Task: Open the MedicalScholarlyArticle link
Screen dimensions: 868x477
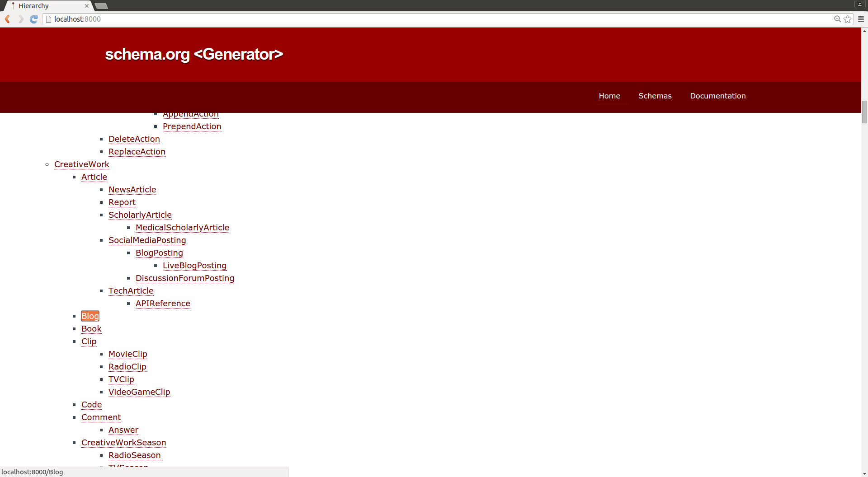Action: [182, 228]
